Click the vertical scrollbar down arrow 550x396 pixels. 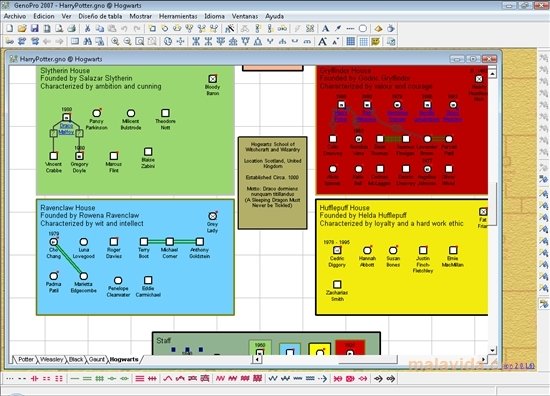(492, 350)
